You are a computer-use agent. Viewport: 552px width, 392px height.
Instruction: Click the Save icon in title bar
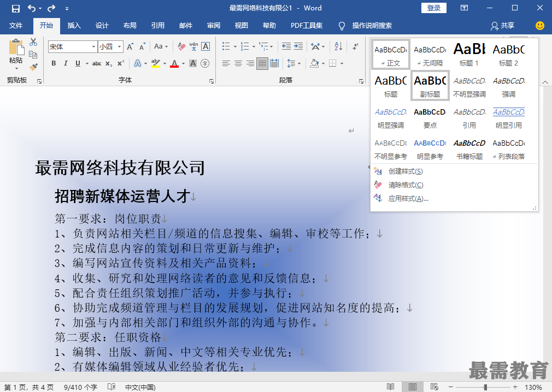tap(15, 8)
